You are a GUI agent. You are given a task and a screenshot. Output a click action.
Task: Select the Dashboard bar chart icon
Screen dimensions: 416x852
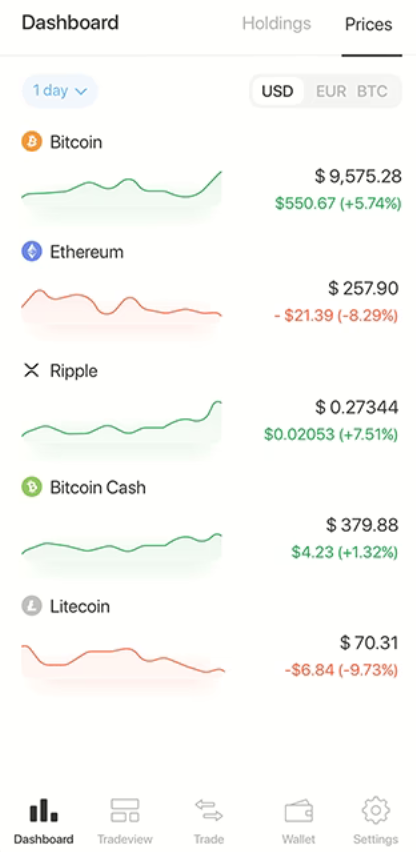tap(43, 820)
